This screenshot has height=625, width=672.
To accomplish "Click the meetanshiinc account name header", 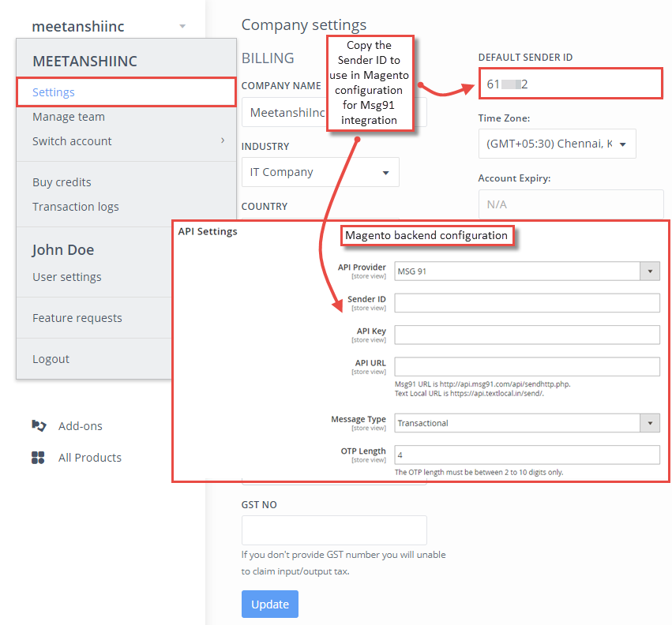I will [x=78, y=26].
